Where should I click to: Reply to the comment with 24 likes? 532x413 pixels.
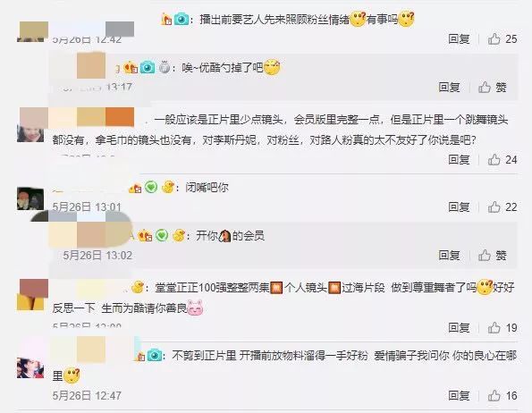(x=459, y=159)
